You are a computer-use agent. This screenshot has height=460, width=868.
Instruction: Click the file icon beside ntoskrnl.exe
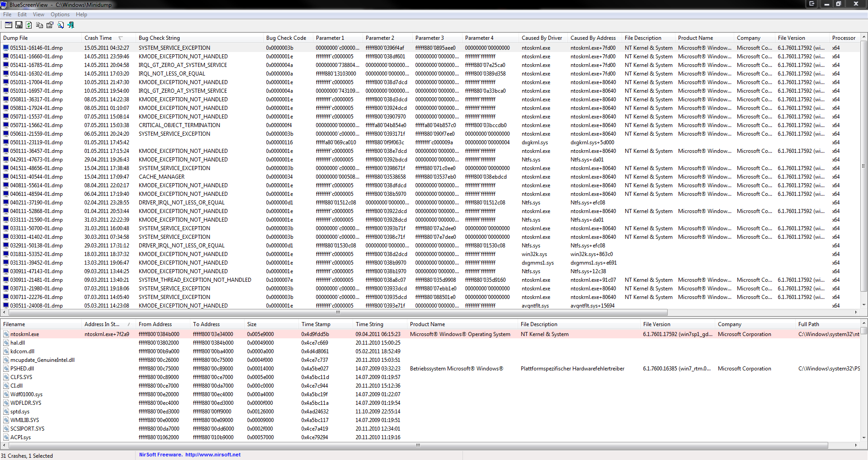pos(6,334)
